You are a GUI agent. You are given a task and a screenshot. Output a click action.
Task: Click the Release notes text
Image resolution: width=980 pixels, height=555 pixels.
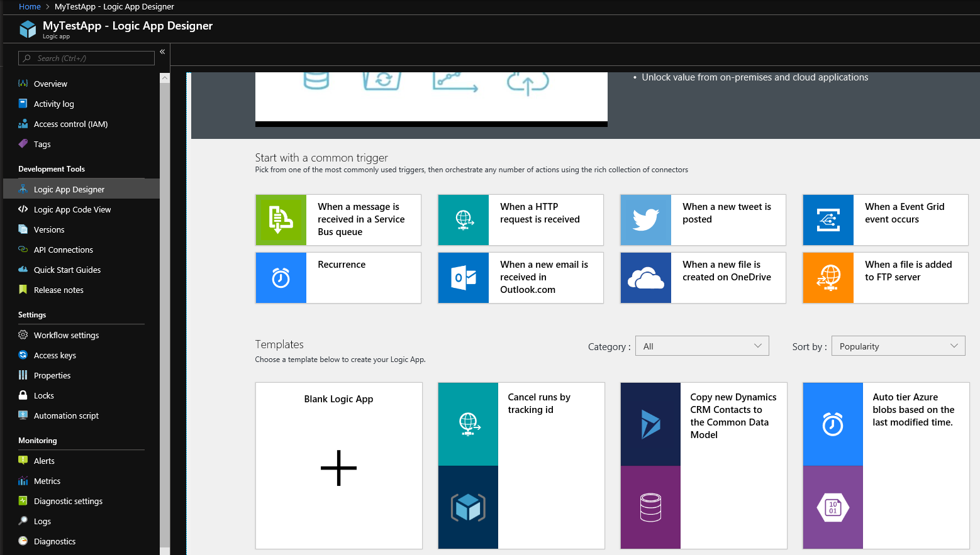tap(58, 290)
